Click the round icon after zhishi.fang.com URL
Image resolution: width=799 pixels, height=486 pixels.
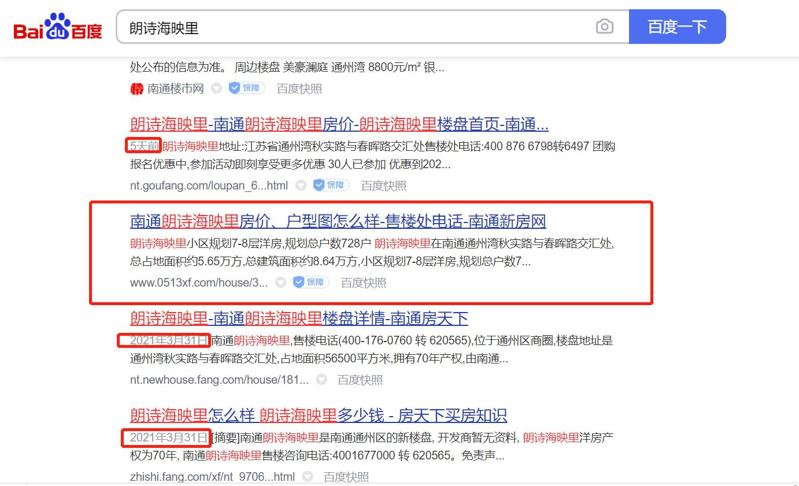coord(308,476)
